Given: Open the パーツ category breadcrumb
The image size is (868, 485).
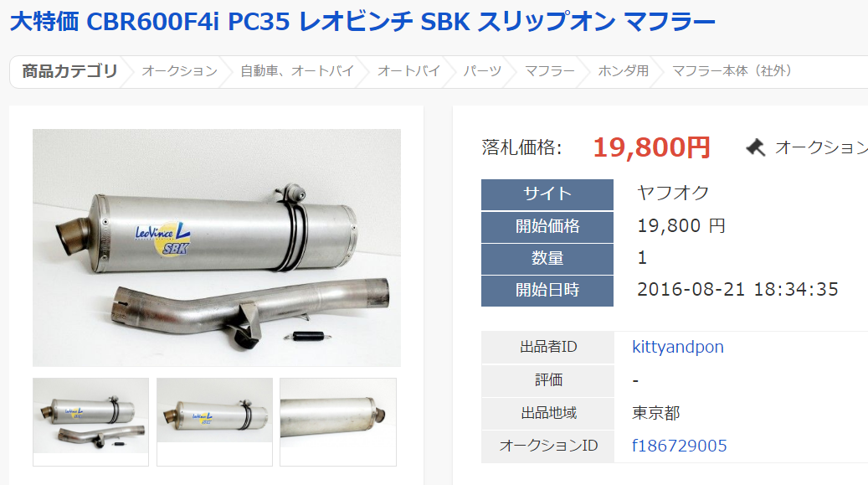Looking at the screenshot, I should (482, 71).
